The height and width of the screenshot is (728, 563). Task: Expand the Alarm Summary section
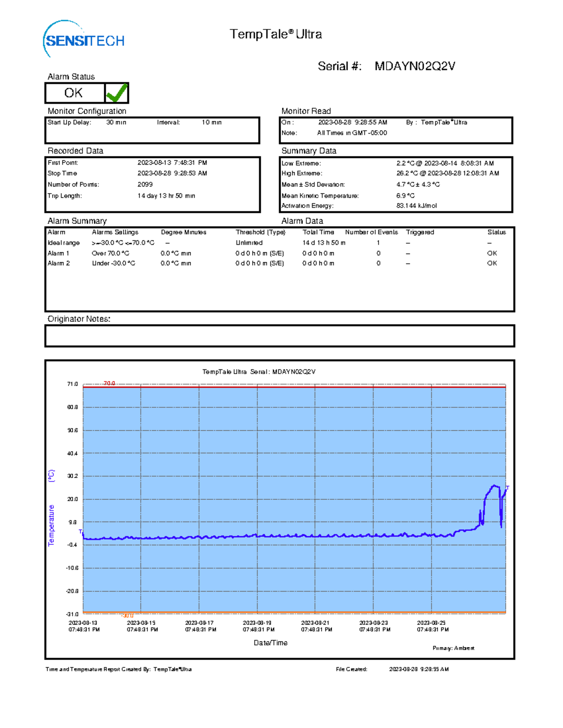click(x=76, y=221)
